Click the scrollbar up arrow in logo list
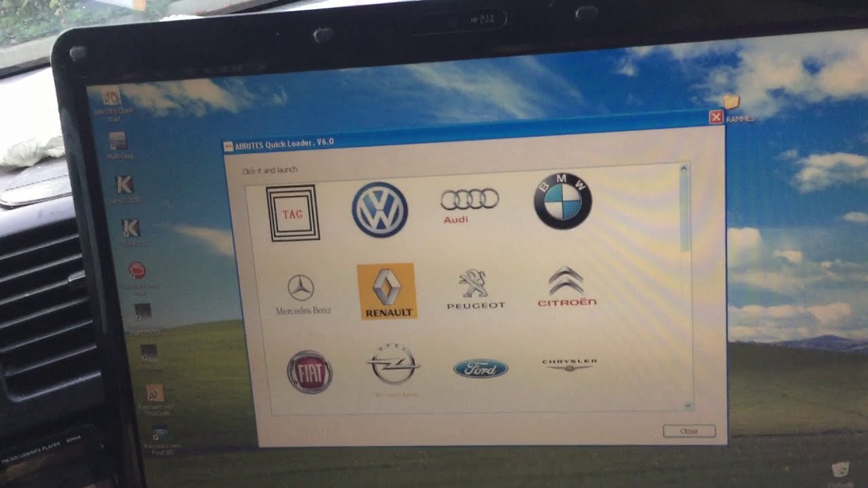Screen dimensions: 868x488 click(x=684, y=167)
